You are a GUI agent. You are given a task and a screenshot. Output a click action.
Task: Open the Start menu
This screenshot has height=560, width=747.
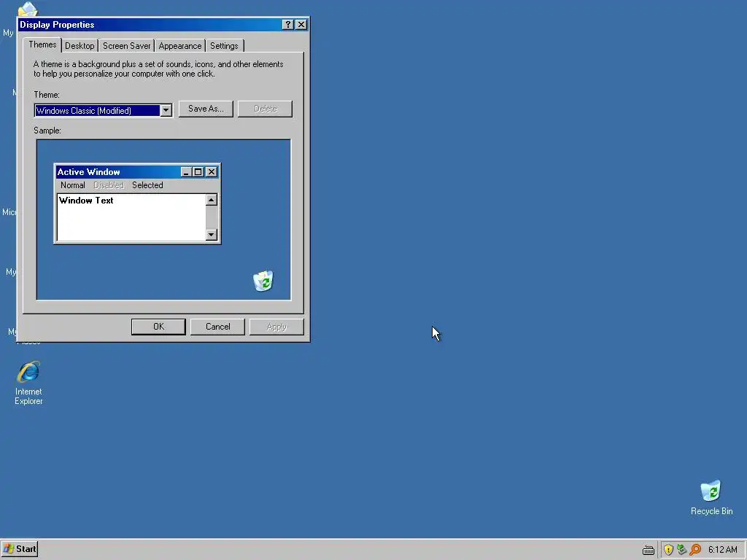tap(20, 549)
